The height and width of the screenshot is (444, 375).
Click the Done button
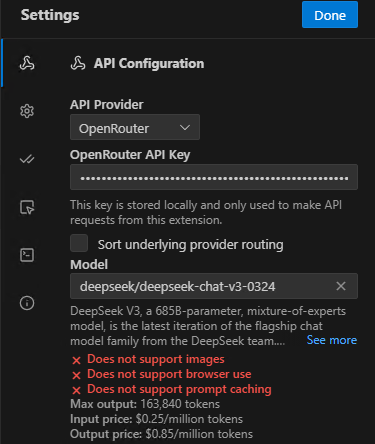pos(330,15)
